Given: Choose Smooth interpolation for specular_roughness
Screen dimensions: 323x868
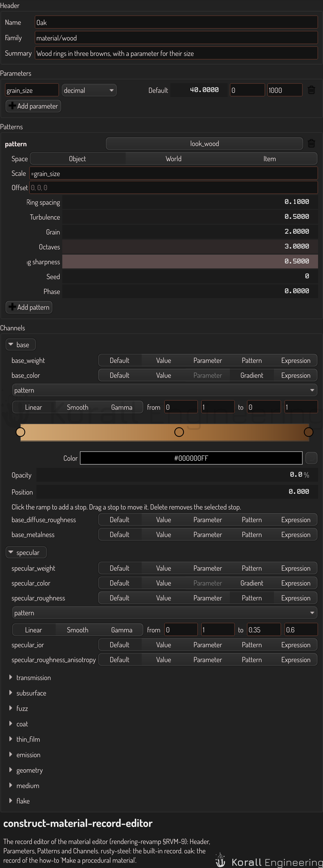Looking at the screenshot, I should (x=77, y=630).
